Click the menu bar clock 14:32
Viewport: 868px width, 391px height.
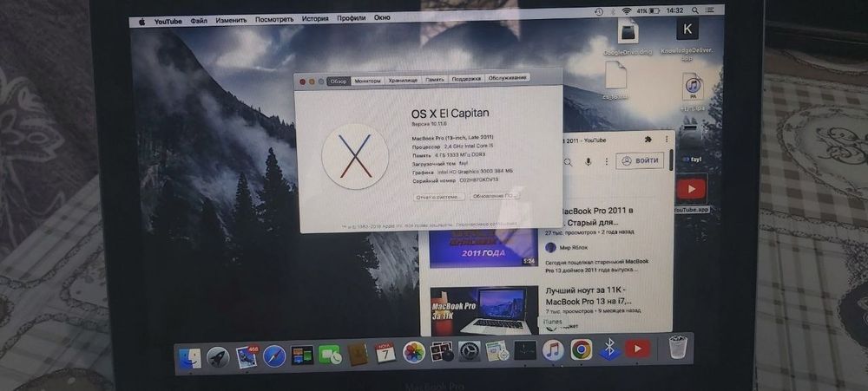click(674, 10)
